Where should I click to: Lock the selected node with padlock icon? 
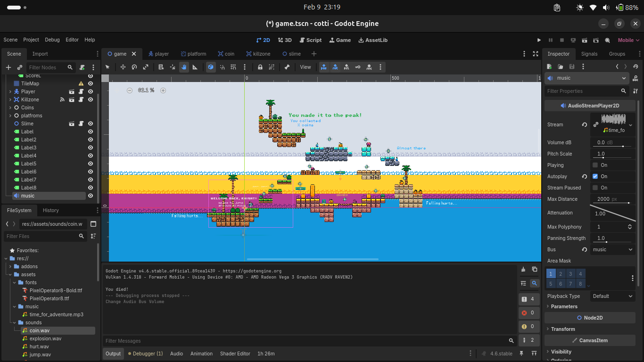(x=260, y=67)
